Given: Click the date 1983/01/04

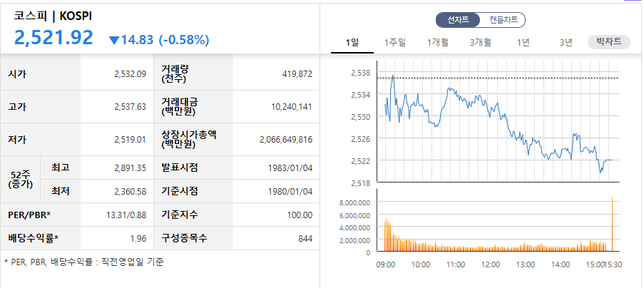Looking at the screenshot, I should click(x=290, y=168).
